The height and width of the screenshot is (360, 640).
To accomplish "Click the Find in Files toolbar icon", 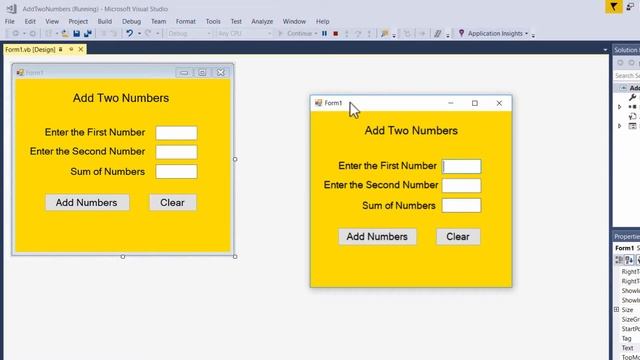I will 384,33.
